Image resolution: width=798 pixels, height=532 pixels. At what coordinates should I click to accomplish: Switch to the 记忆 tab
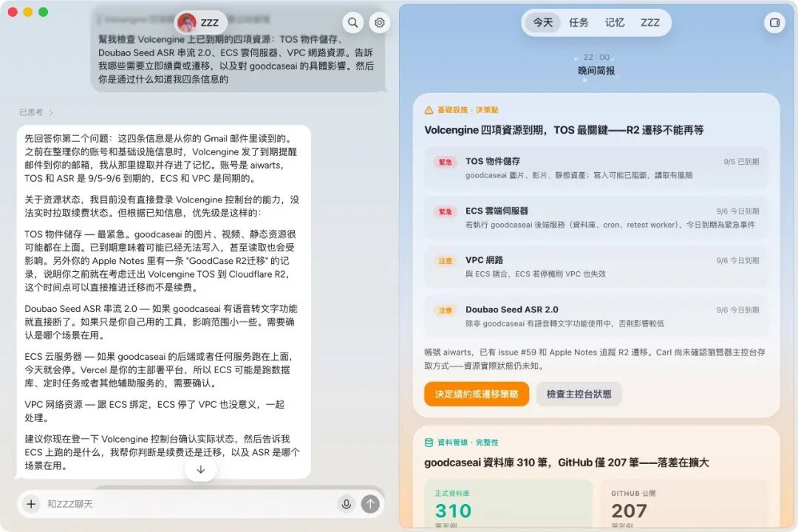pyautogui.click(x=614, y=22)
